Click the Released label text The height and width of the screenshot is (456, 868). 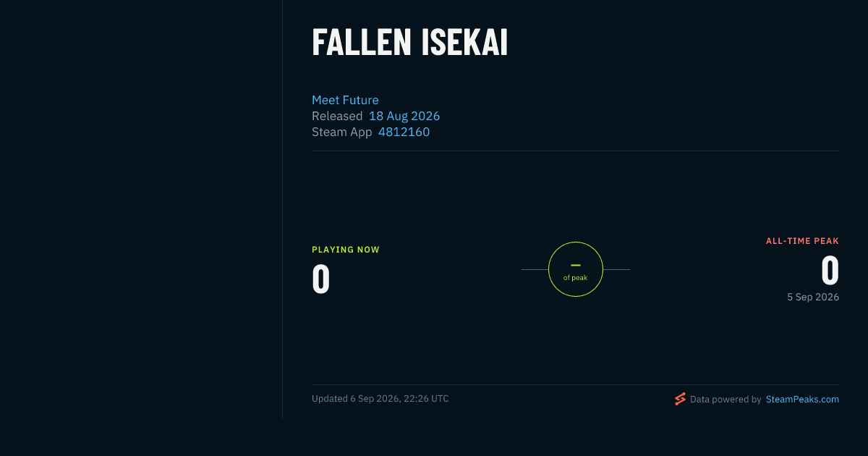[x=337, y=116]
